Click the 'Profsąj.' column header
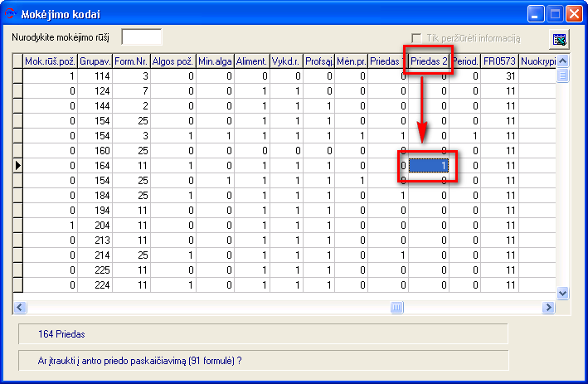The height and width of the screenshot is (384, 588). click(319, 61)
